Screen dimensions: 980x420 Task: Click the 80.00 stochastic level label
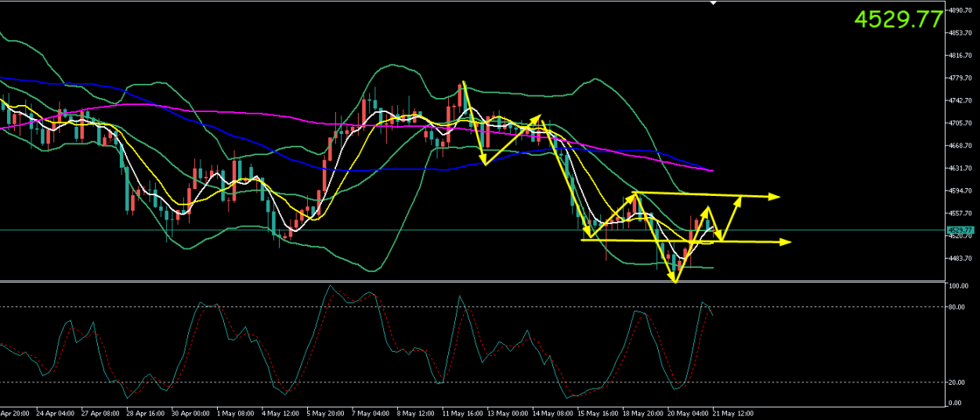point(956,307)
